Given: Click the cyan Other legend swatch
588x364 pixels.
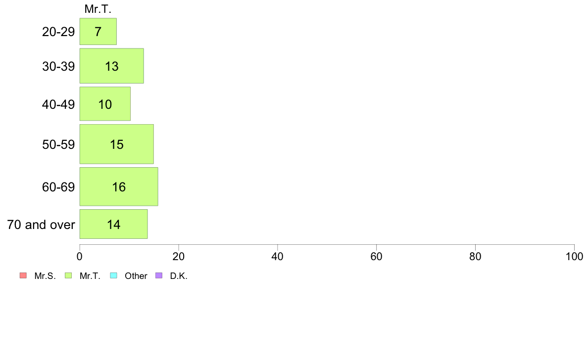Looking at the screenshot, I should point(114,275).
